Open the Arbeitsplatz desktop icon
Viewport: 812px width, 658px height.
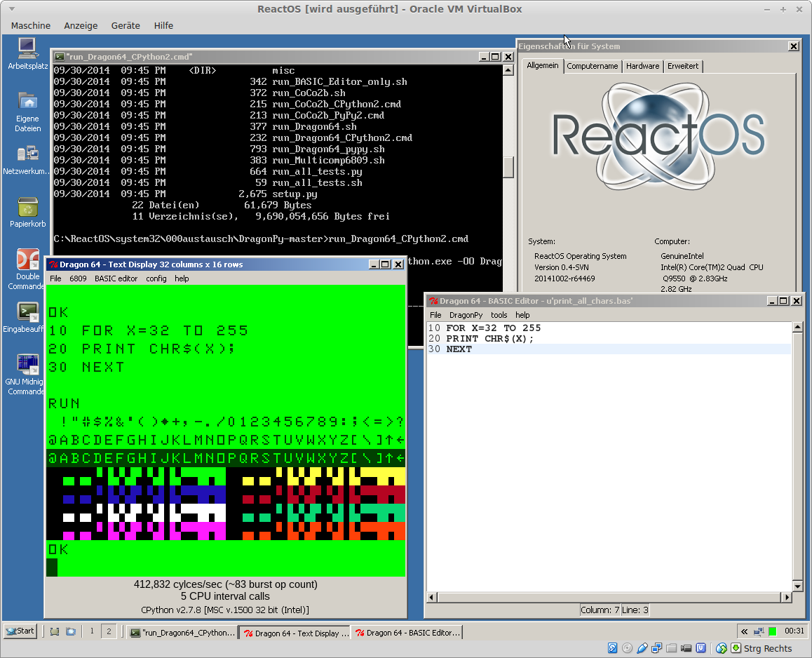tap(27, 53)
